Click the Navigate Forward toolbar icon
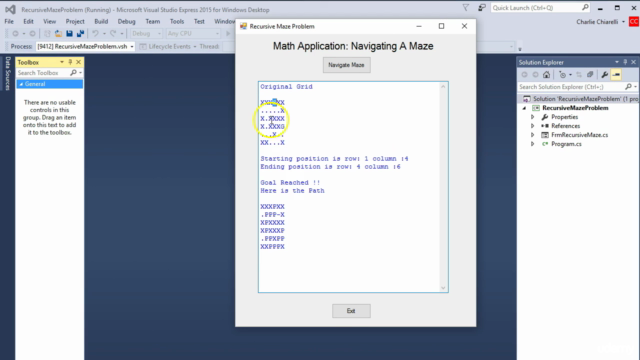640x360 pixels. click(x=32, y=33)
